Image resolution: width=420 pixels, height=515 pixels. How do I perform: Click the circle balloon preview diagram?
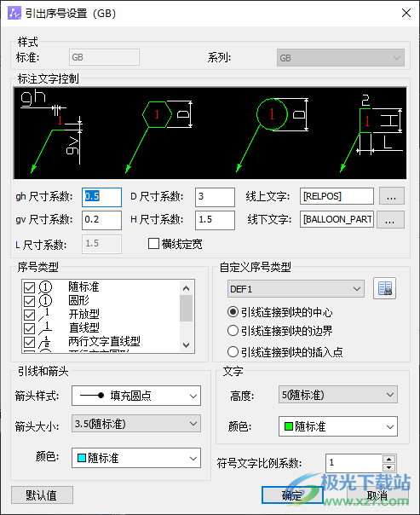(x=273, y=135)
